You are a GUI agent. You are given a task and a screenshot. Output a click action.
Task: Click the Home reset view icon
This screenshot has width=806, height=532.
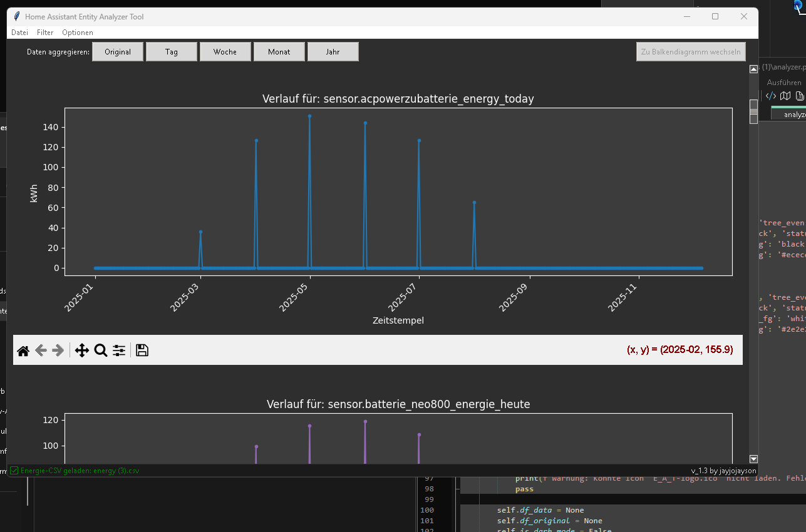(x=23, y=350)
